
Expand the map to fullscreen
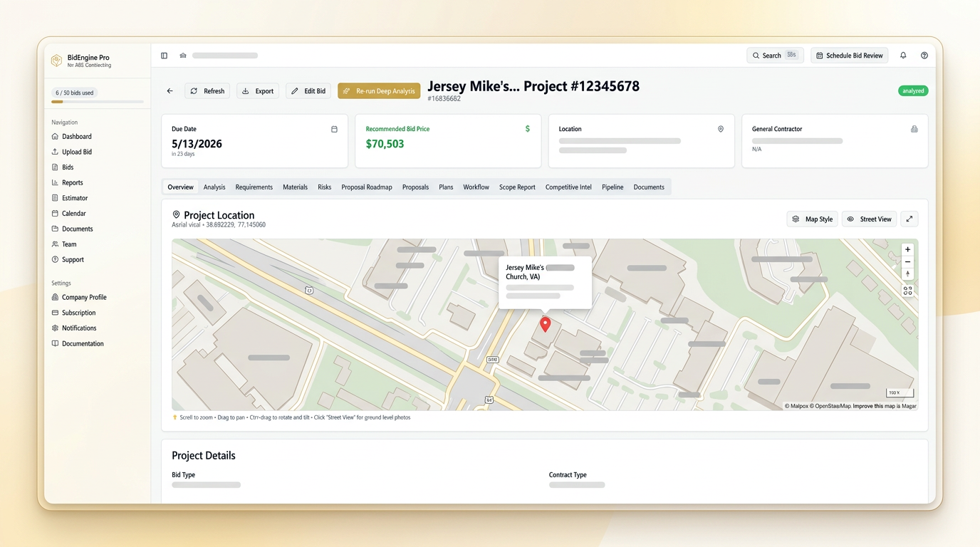click(x=909, y=219)
